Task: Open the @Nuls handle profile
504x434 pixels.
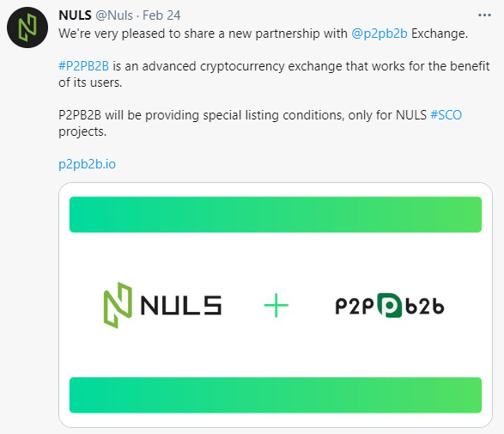Action: pyautogui.click(x=114, y=15)
